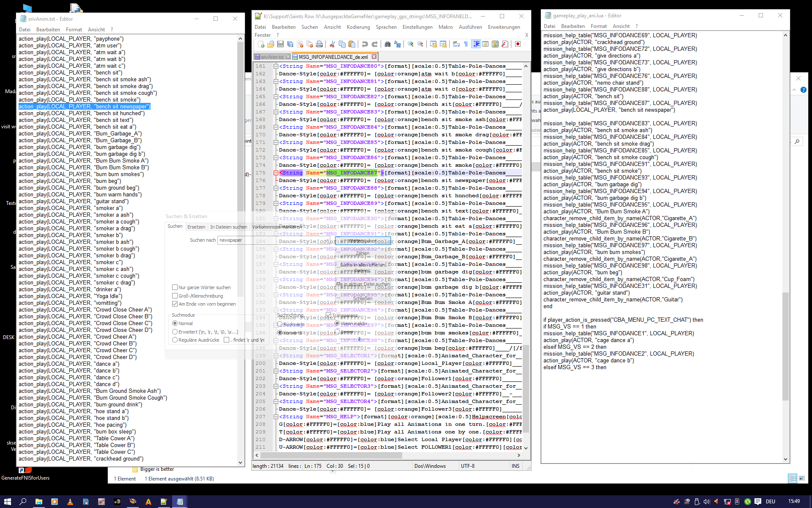Click the 'Zählen' button in find dialog
Image resolution: width=812 pixels, height=508 pixels.
tap(362, 254)
